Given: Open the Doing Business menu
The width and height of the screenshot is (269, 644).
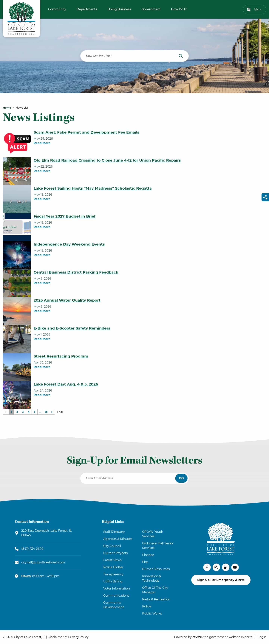Looking at the screenshot, I should (x=119, y=9).
